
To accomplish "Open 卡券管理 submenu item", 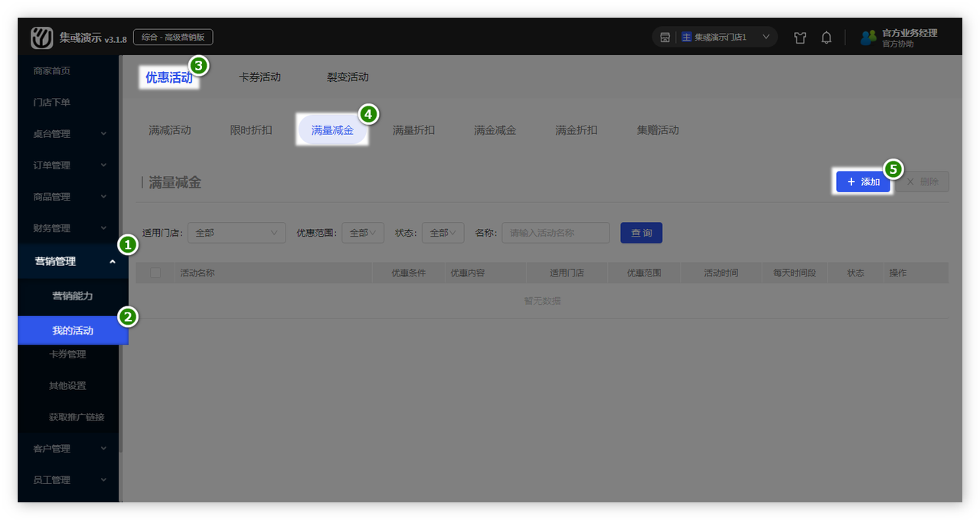I will (x=68, y=354).
